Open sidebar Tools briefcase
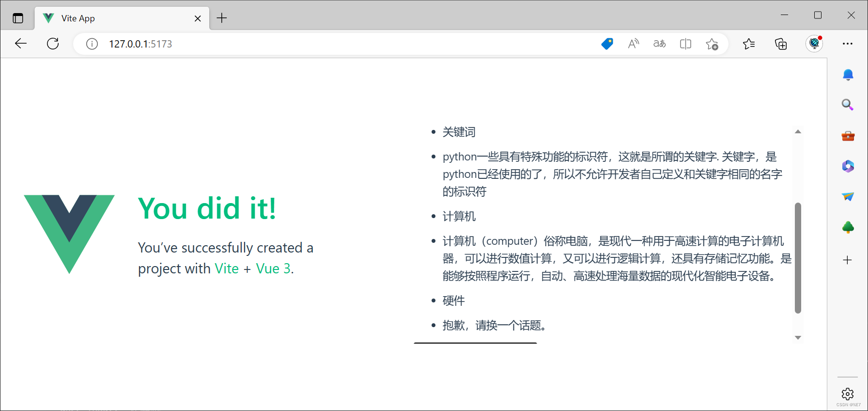868x411 pixels. click(848, 136)
